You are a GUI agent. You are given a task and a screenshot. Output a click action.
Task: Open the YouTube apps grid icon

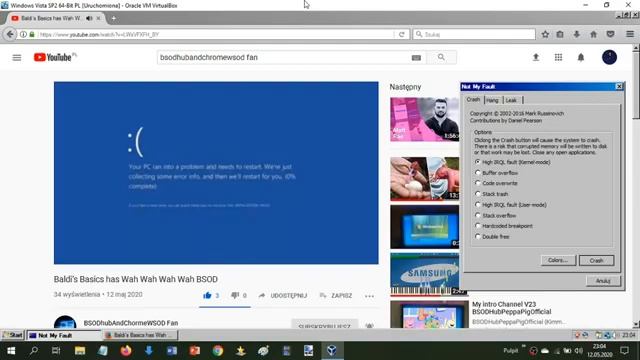point(558,58)
